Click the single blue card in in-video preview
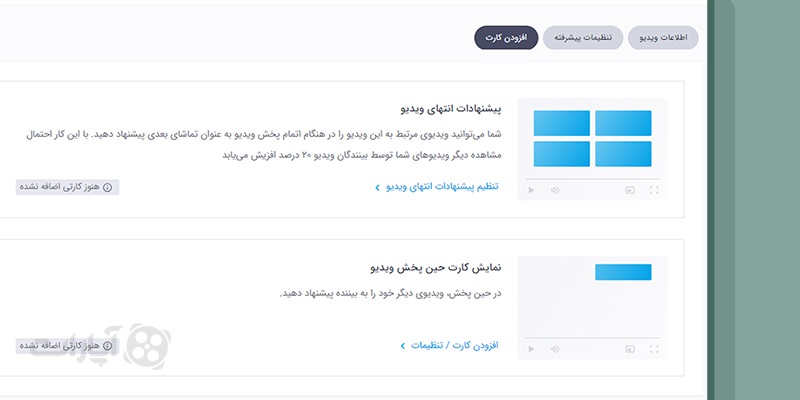Image resolution: width=800 pixels, height=400 pixels. coord(623,272)
